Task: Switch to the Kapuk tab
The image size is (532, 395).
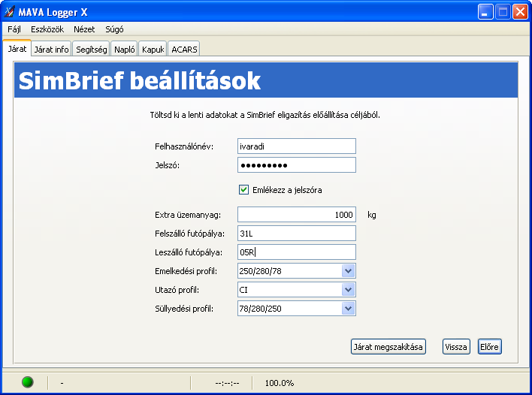Action: click(153, 49)
